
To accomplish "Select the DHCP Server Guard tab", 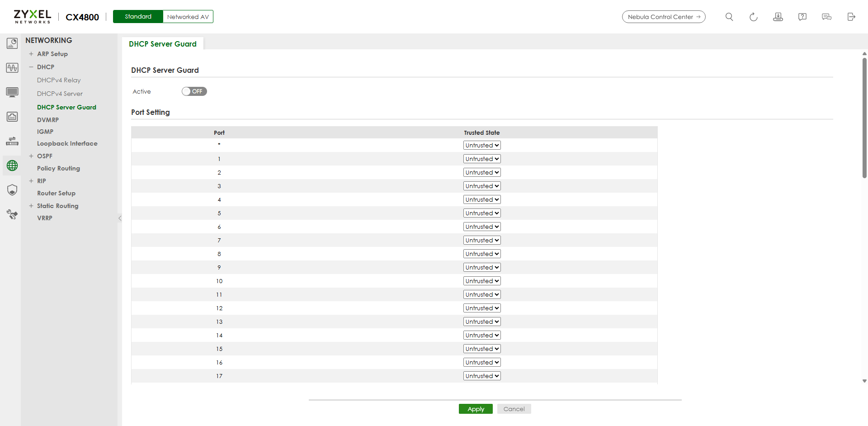I will click(x=162, y=44).
